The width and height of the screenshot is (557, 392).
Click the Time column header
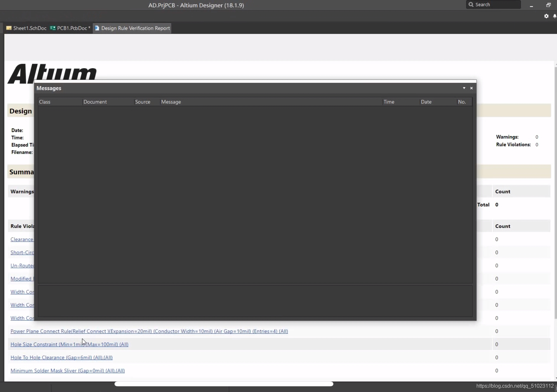click(x=401, y=102)
